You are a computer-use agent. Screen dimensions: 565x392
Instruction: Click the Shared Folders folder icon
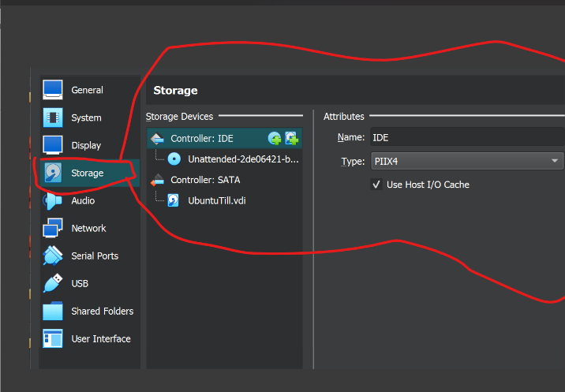click(x=53, y=311)
